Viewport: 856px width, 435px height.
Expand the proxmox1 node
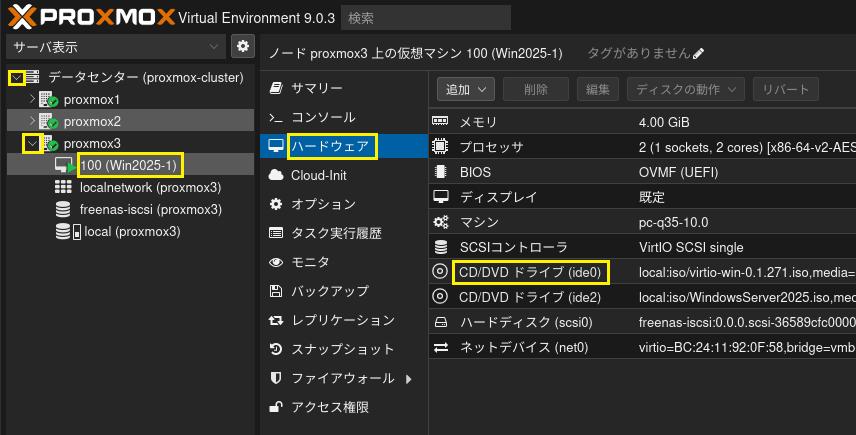click(32, 99)
